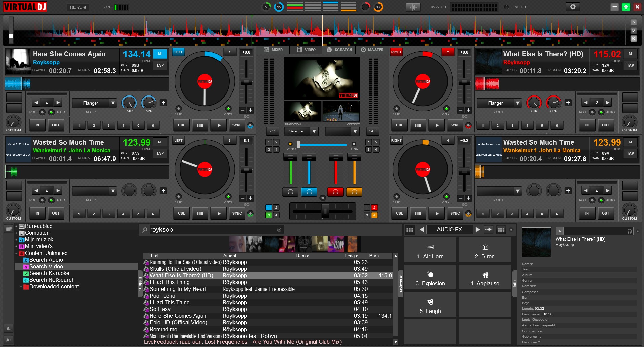Click the prelisten play button in info panel
This screenshot has height=347, width=644.
point(559,231)
